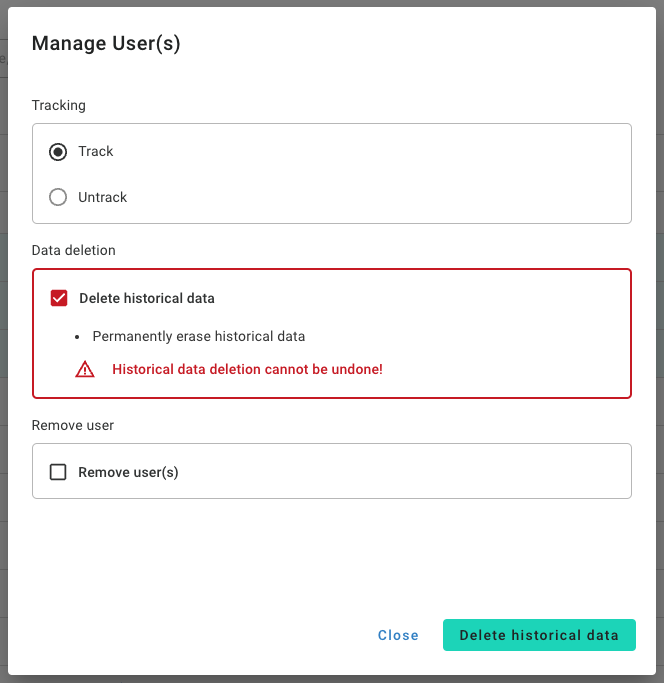Click the Close link button
Screen dimensions: 664x683
398,635
